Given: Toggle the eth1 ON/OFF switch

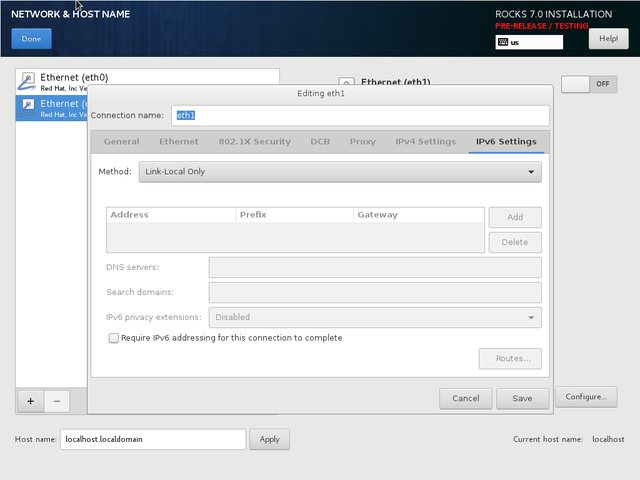Looking at the screenshot, I should [x=589, y=84].
